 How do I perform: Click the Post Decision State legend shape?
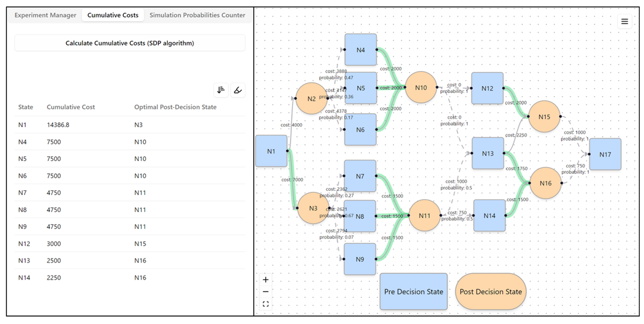pos(490,291)
